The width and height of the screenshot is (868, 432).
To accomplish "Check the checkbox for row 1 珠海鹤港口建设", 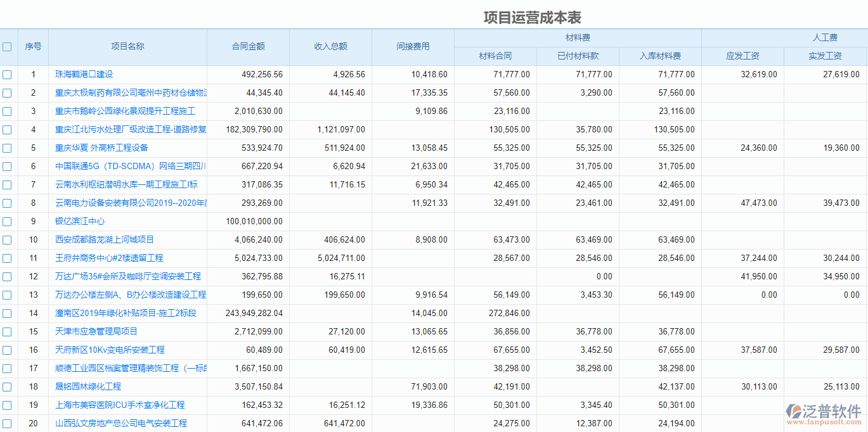I will click(7, 74).
